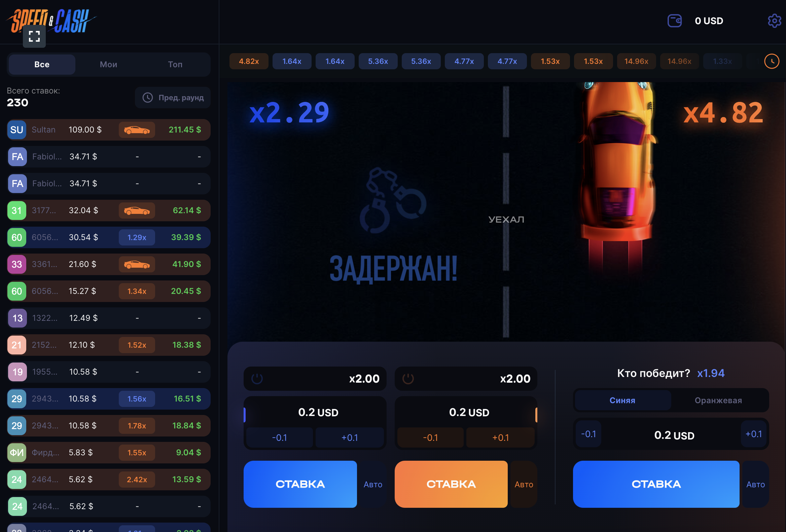
Task: Toggle fullscreen mode icon
Action: (34, 36)
